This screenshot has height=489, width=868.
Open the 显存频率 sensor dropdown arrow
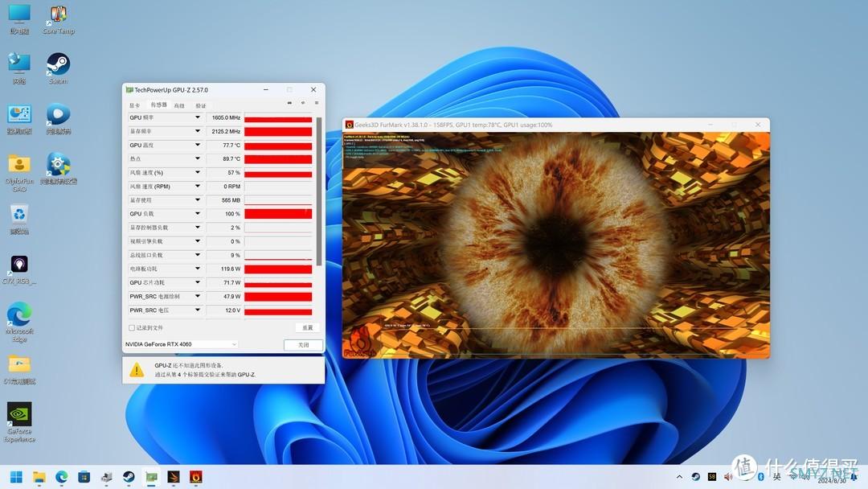[197, 131]
